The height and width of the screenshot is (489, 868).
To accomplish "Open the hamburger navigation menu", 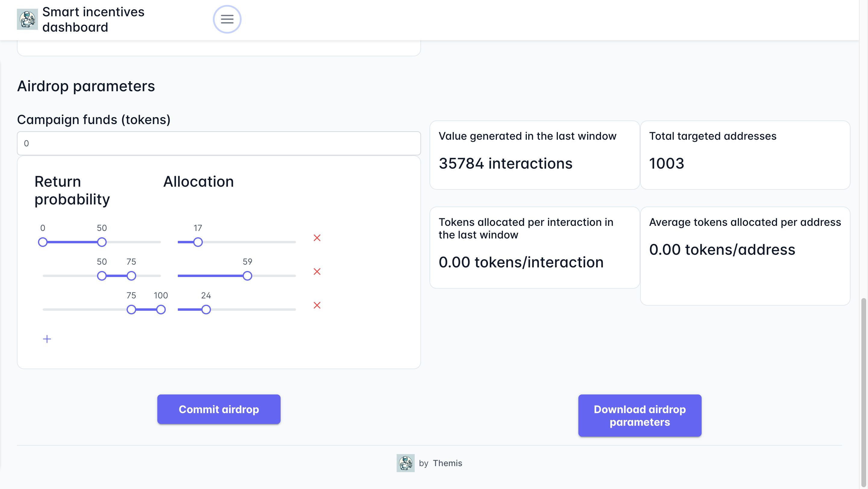I will (x=227, y=19).
